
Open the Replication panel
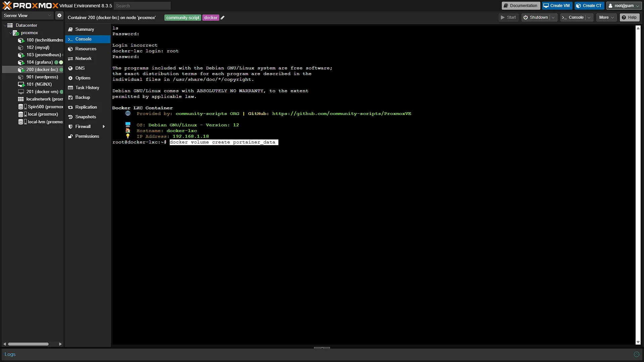coord(88,107)
